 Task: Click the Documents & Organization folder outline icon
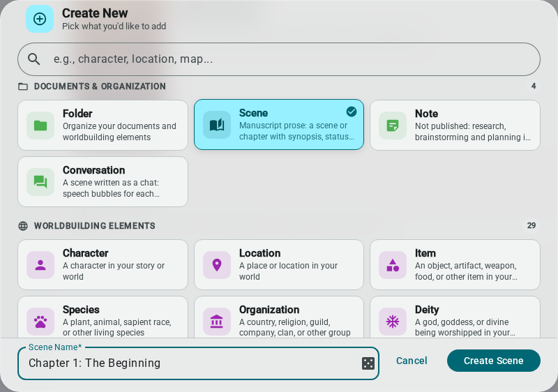click(23, 86)
